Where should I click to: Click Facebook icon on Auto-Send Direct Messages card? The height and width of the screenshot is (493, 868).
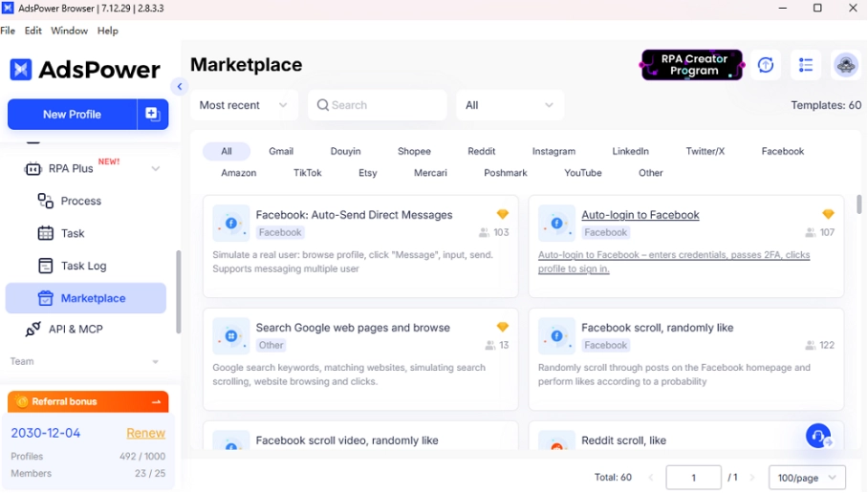[x=230, y=224]
